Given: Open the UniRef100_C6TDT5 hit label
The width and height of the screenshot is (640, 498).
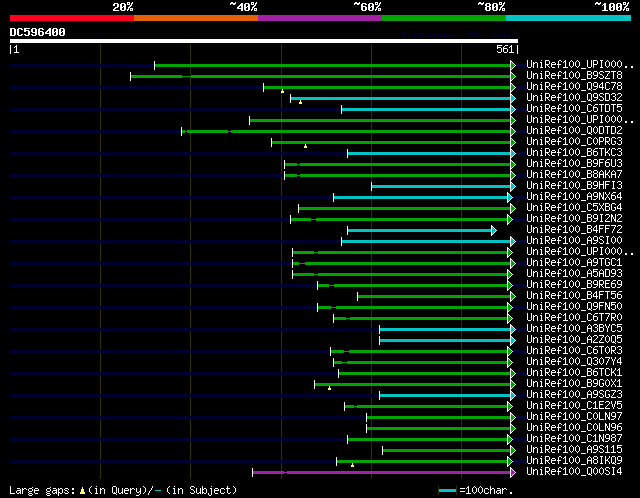Looking at the screenshot, I should point(574,109).
